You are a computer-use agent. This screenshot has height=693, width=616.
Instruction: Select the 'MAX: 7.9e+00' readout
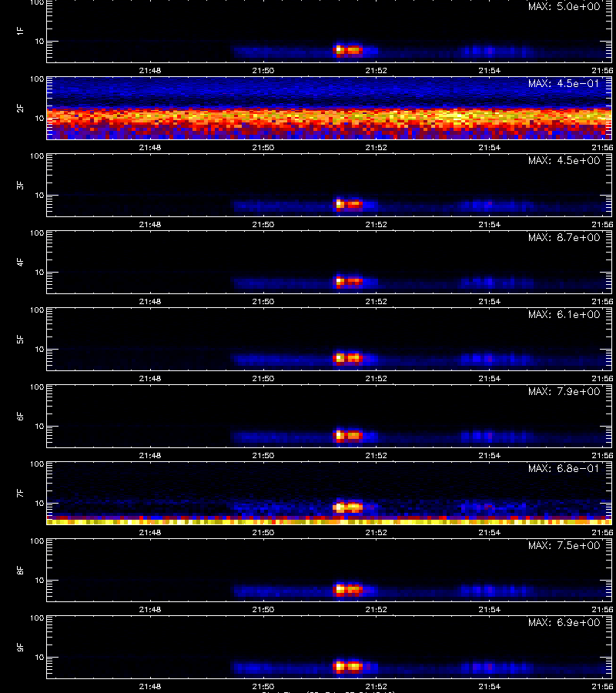(564, 391)
